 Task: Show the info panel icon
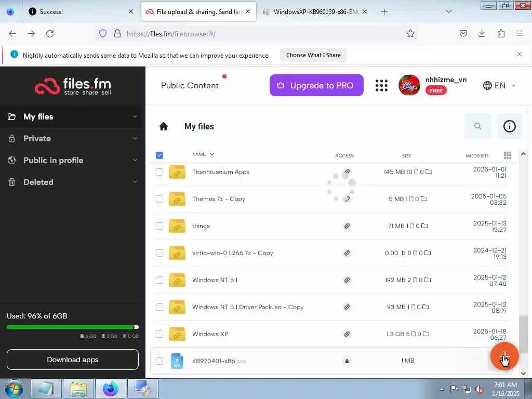[x=509, y=126]
